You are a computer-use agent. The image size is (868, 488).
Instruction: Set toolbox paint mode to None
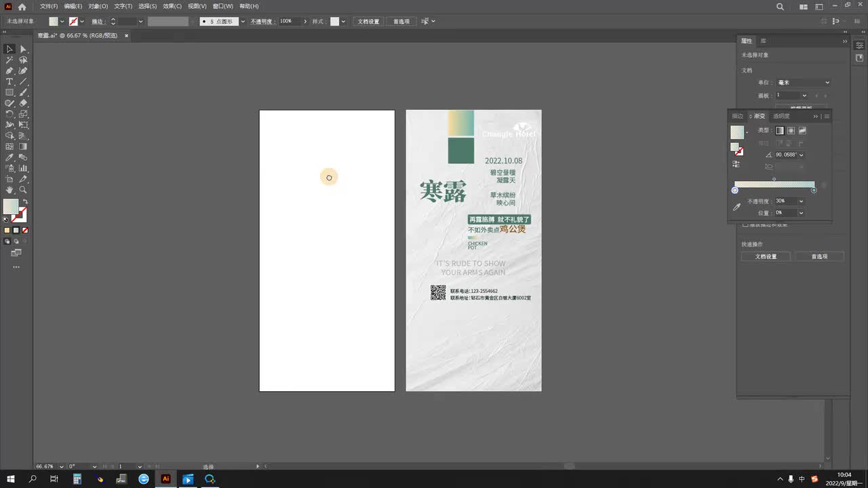tap(25, 230)
